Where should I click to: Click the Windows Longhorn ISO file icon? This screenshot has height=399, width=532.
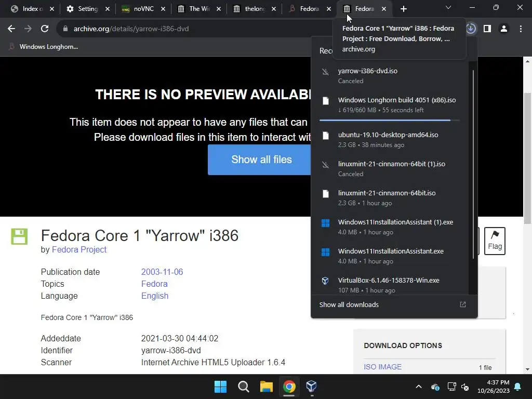click(325, 101)
